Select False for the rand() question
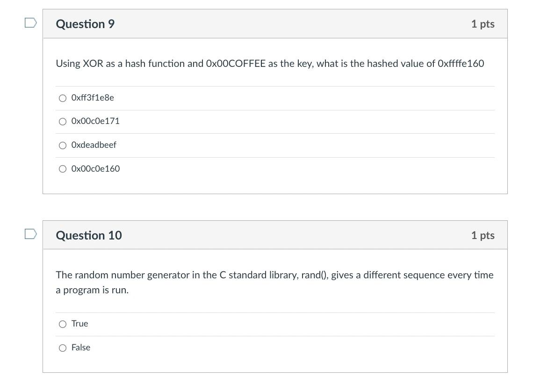548x392 pixels. pos(63,348)
